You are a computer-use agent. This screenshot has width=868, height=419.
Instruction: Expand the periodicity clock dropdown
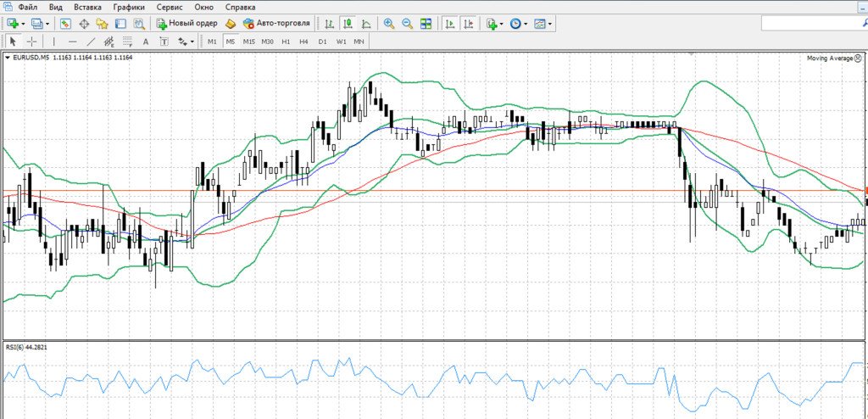click(526, 24)
